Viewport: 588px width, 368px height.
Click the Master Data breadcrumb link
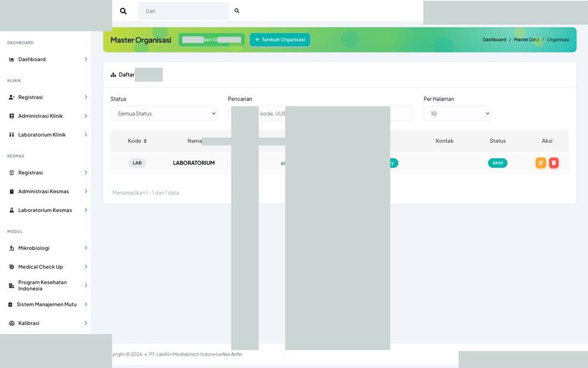point(526,40)
